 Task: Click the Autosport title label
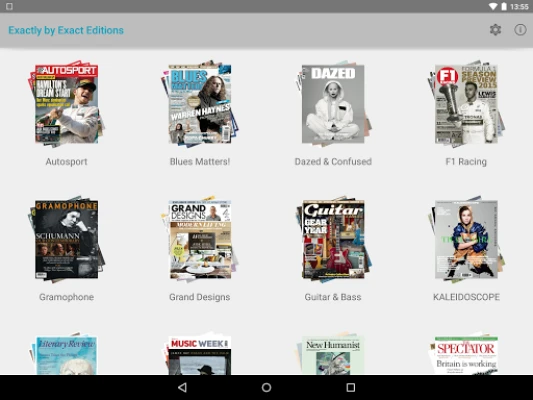point(66,162)
